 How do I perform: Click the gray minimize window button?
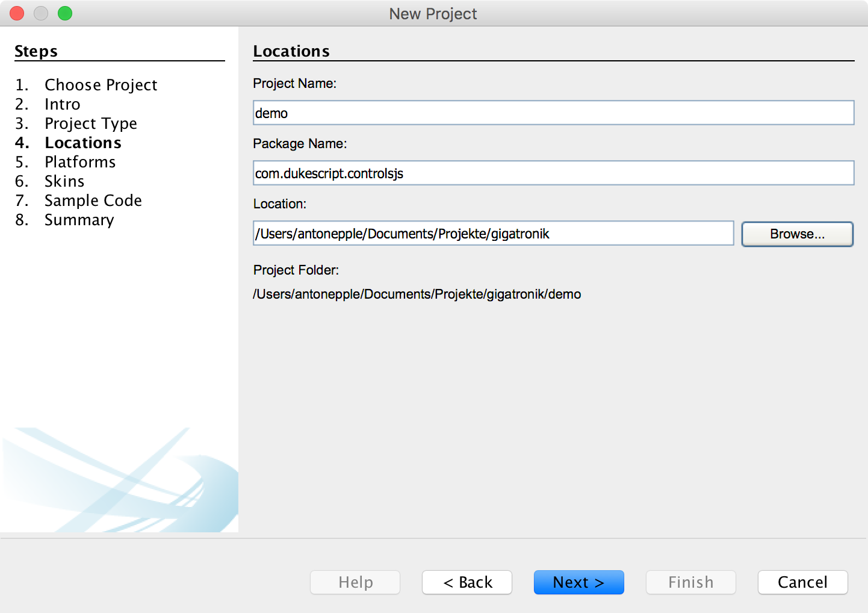pyautogui.click(x=41, y=13)
